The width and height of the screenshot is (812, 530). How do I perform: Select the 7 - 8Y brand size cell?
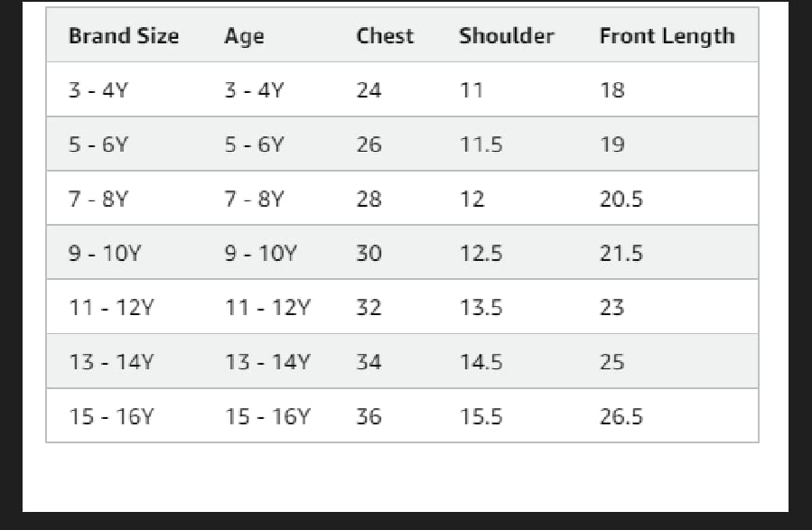point(98,199)
